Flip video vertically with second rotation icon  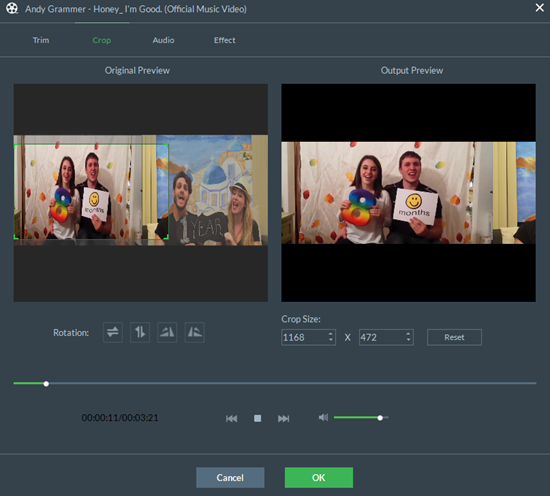(x=140, y=332)
